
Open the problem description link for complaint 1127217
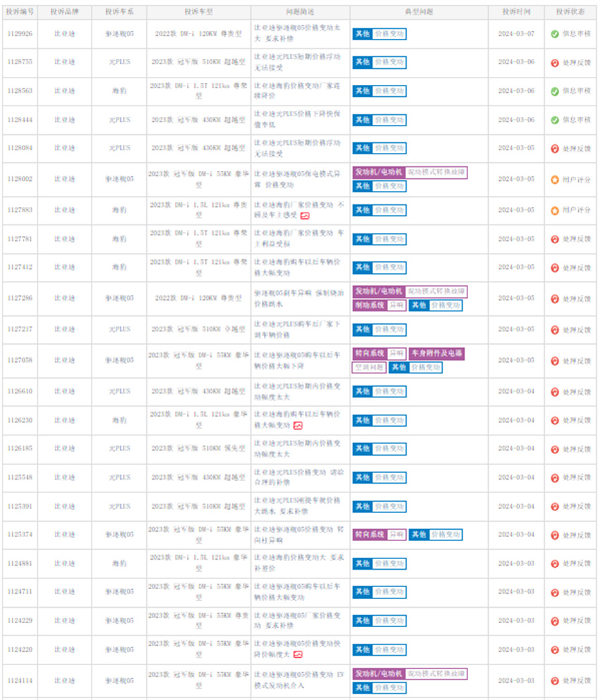(x=298, y=329)
